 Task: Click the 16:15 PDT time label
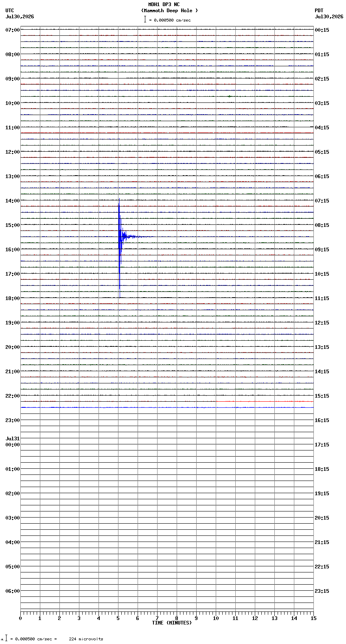point(322,420)
